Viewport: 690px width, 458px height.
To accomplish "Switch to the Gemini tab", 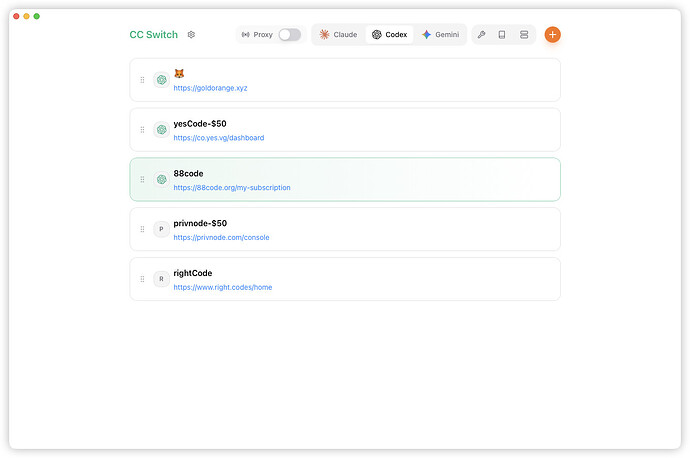I will tap(440, 34).
